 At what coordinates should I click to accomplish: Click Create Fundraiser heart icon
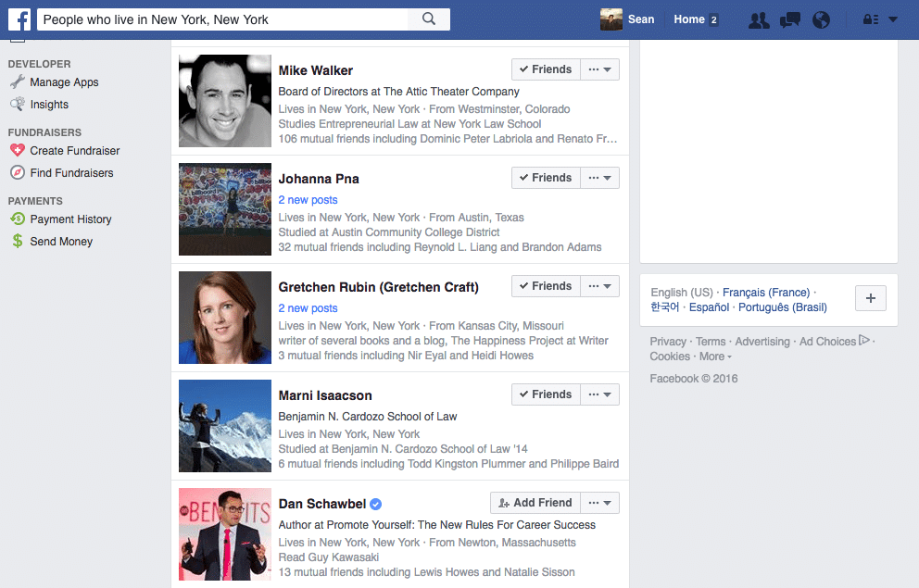[18, 151]
